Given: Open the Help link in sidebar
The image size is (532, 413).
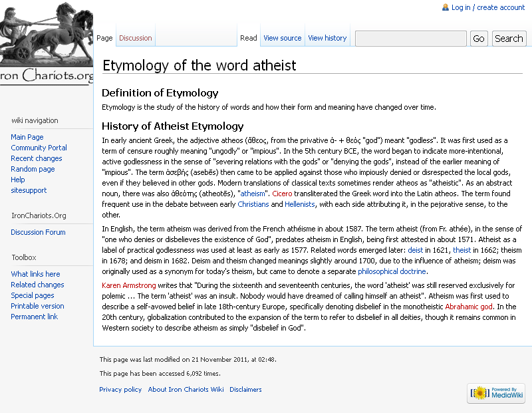Looking at the screenshot, I should (18, 180).
